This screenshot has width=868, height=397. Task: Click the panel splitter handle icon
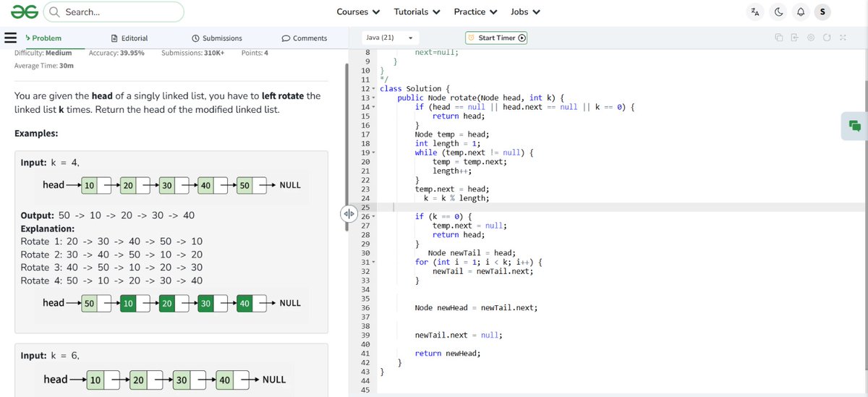click(348, 213)
